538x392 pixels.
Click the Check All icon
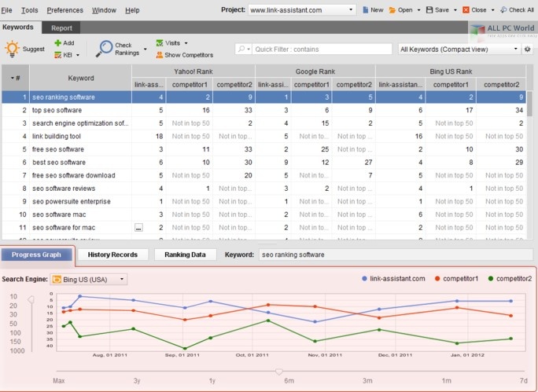pos(503,10)
